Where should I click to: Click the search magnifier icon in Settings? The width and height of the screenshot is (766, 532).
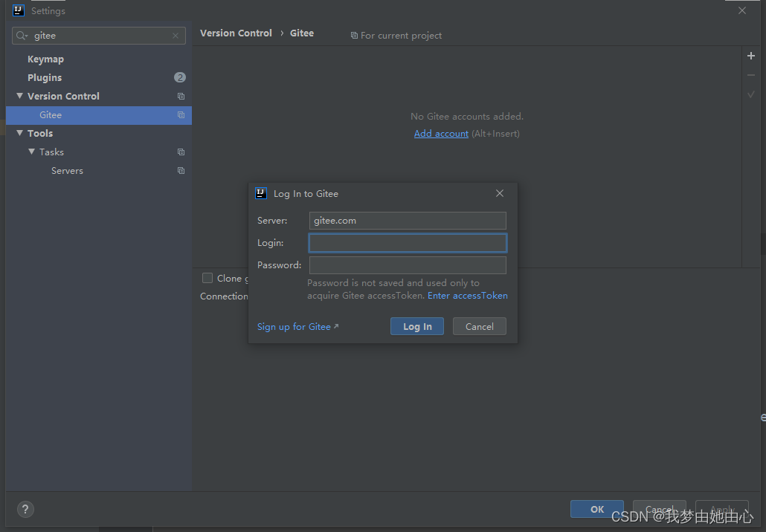[x=22, y=36]
